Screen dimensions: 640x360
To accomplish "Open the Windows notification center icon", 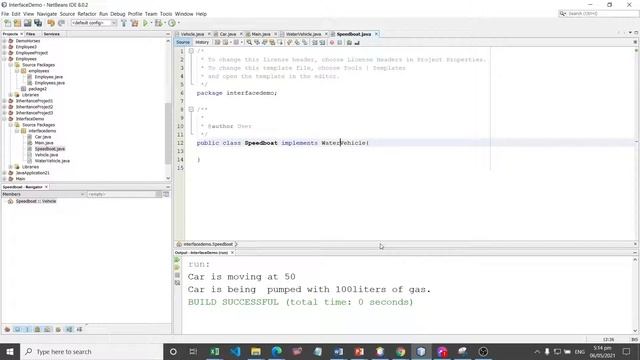I will tap(627, 351).
